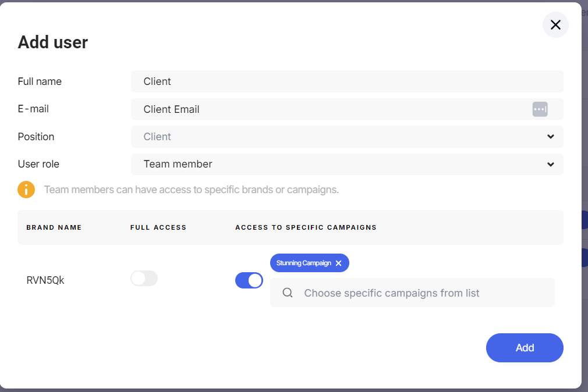
Task: Focus the Full name input field
Action: (347, 81)
